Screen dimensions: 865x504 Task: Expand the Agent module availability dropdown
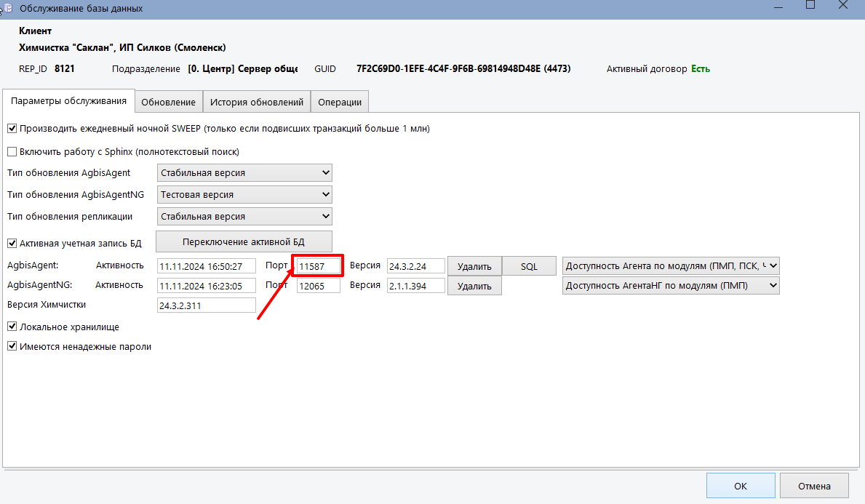click(x=671, y=266)
